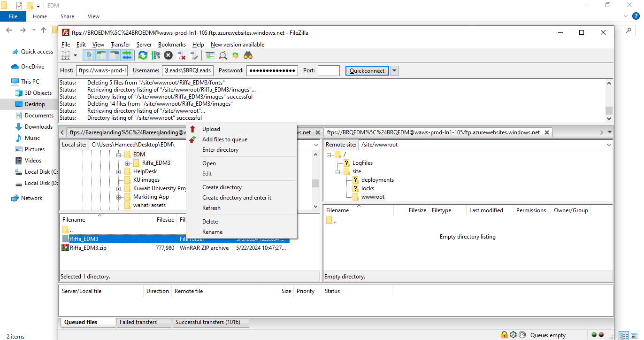The image size is (644, 340).
Task: Toggle transfer queue display
Action: pos(127,55)
